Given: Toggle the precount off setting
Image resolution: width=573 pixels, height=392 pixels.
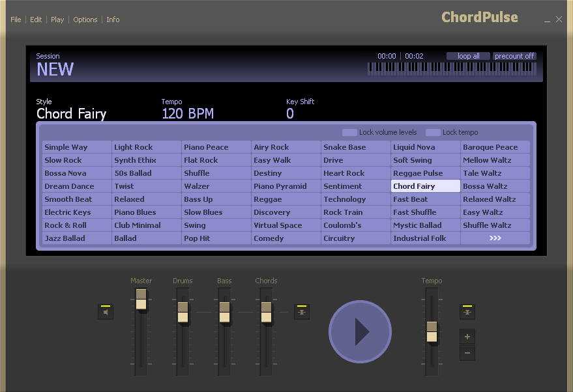Looking at the screenshot, I should pyautogui.click(x=514, y=56).
